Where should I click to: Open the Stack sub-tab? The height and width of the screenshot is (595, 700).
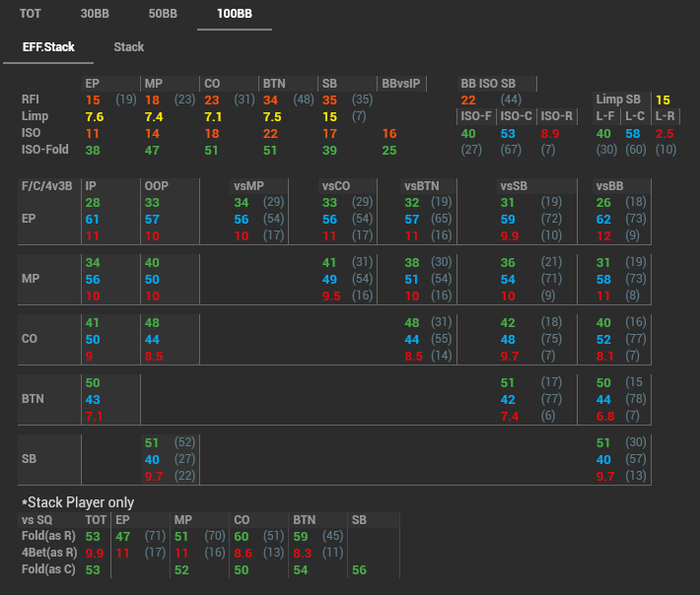(x=129, y=46)
